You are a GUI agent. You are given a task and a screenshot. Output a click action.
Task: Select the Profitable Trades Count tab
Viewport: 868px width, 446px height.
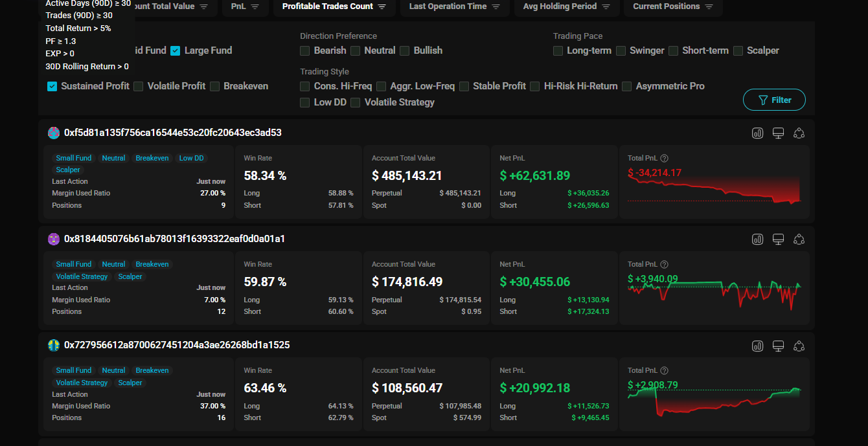[x=334, y=6]
